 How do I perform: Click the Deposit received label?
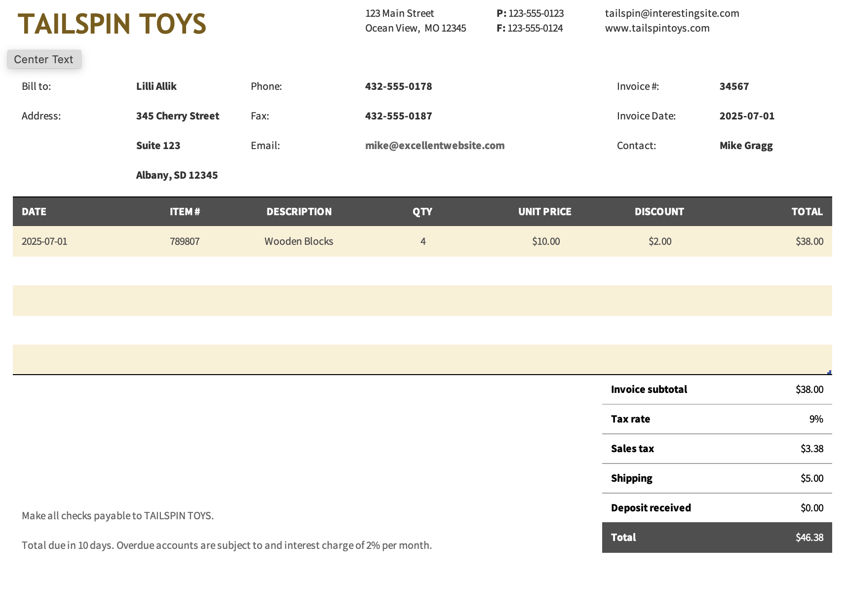point(651,508)
